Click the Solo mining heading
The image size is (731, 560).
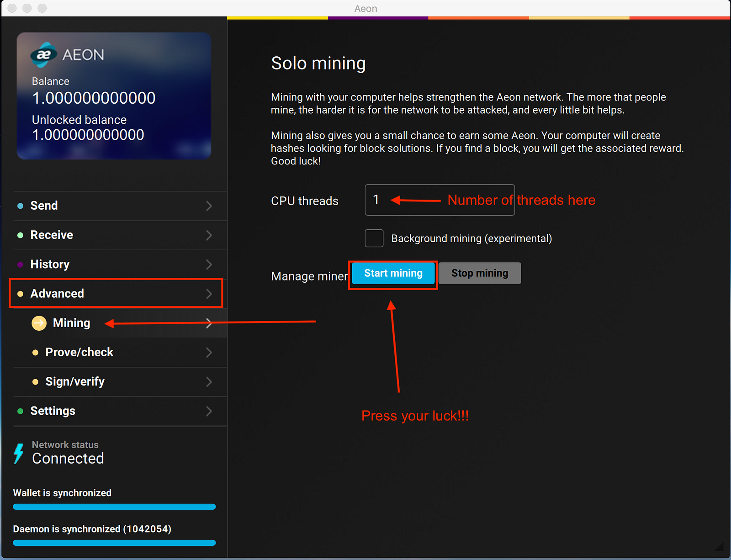[x=318, y=63]
